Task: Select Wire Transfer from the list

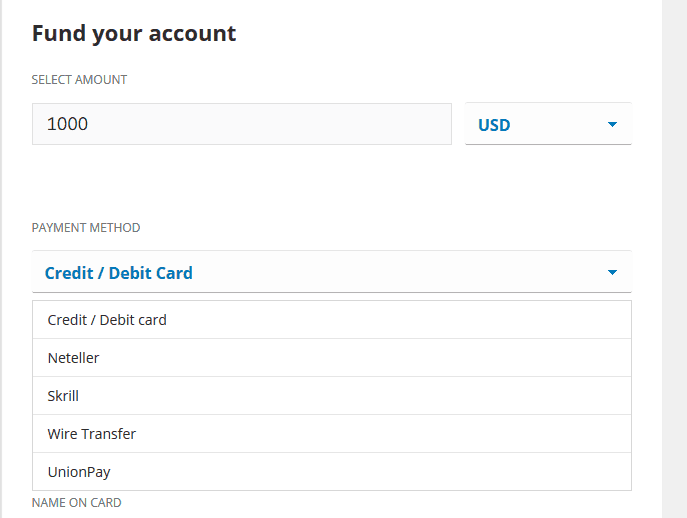Action: pyautogui.click(x=92, y=434)
